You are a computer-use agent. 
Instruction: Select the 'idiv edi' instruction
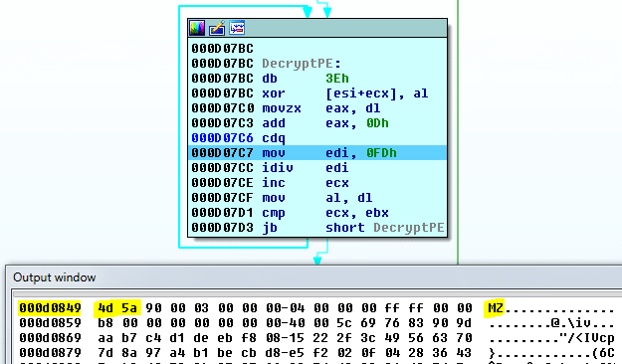(317, 168)
